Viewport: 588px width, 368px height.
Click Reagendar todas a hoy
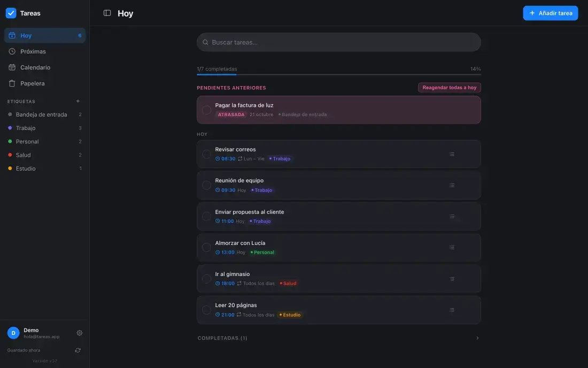449,87
